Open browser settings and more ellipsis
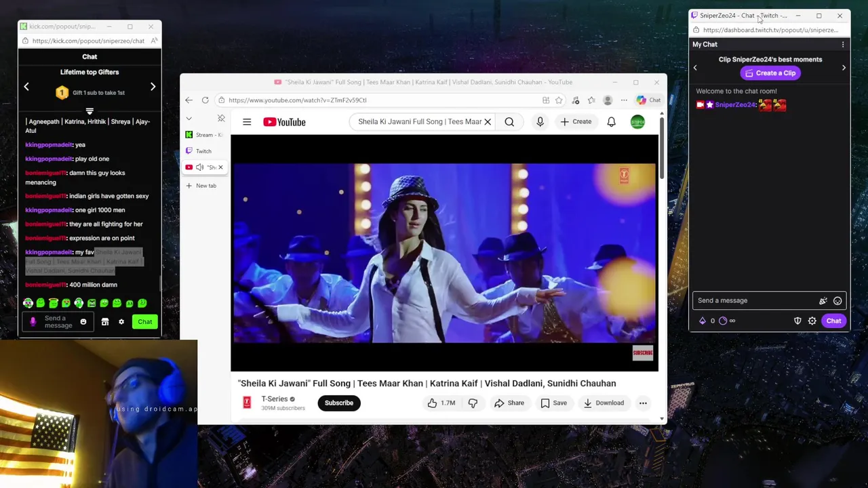868x488 pixels. [x=624, y=100]
